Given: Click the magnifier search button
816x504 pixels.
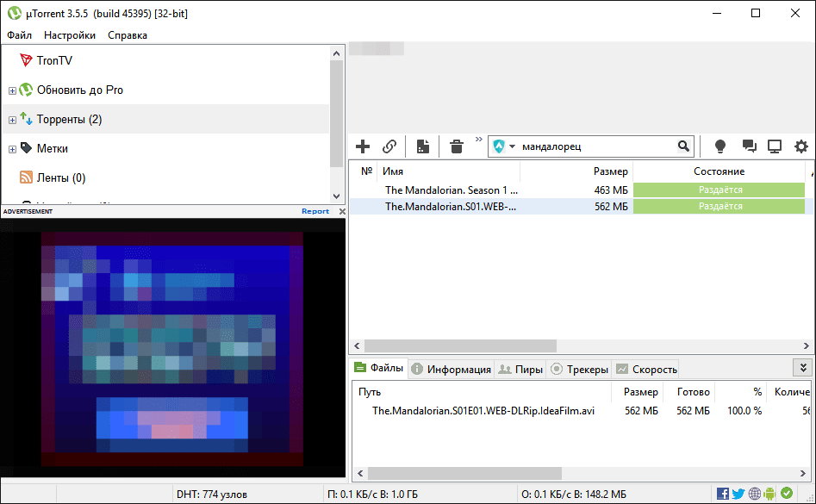Looking at the screenshot, I should 684,146.
